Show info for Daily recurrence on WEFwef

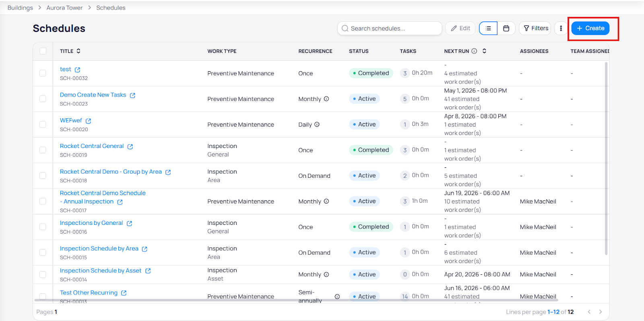tap(317, 124)
